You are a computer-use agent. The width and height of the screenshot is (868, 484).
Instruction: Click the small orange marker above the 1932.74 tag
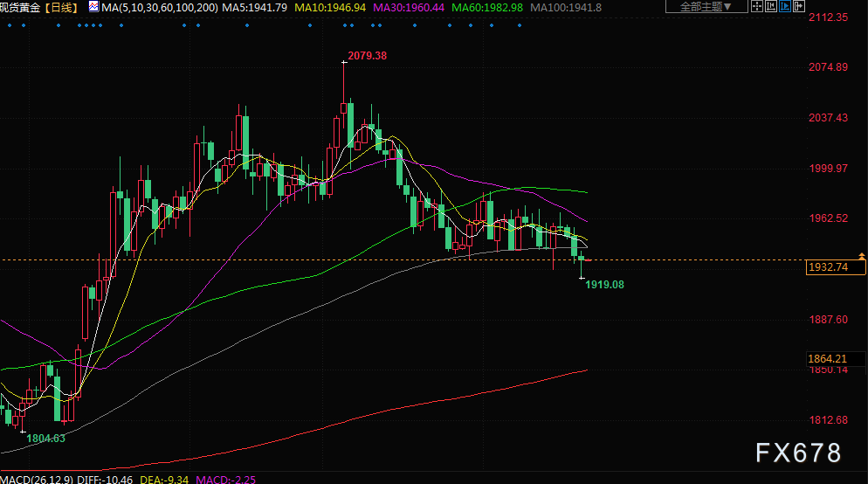(x=862, y=256)
